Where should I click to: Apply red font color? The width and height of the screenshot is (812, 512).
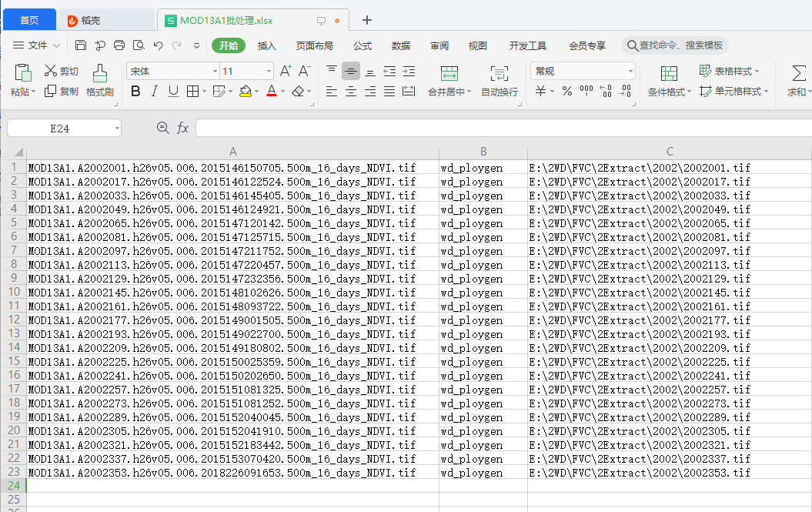coord(272,92)
